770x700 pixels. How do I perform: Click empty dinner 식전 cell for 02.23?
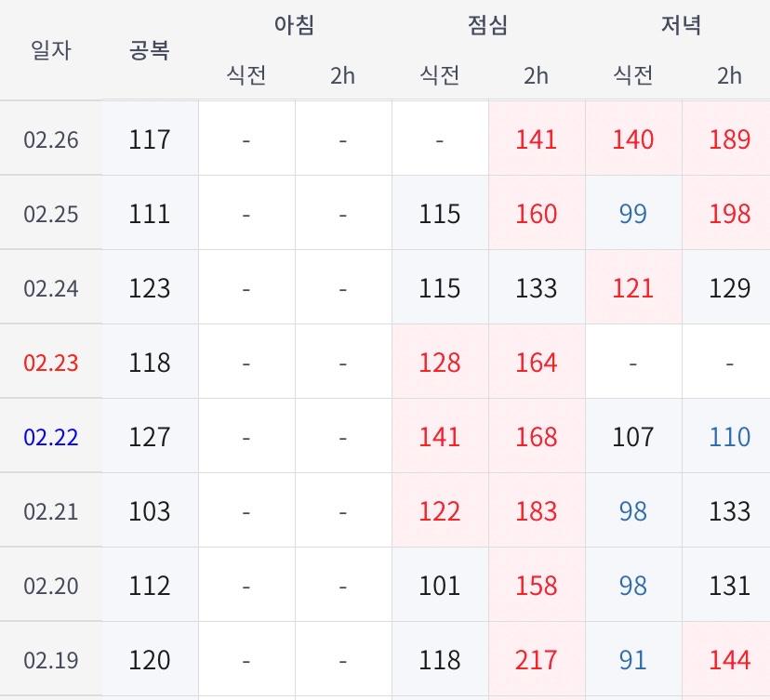(632, 363)
